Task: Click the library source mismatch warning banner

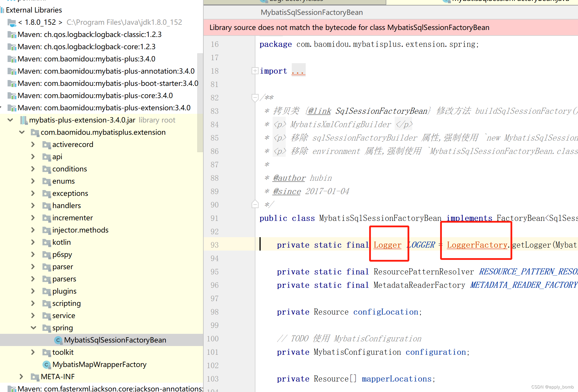Action: [349, 27]
